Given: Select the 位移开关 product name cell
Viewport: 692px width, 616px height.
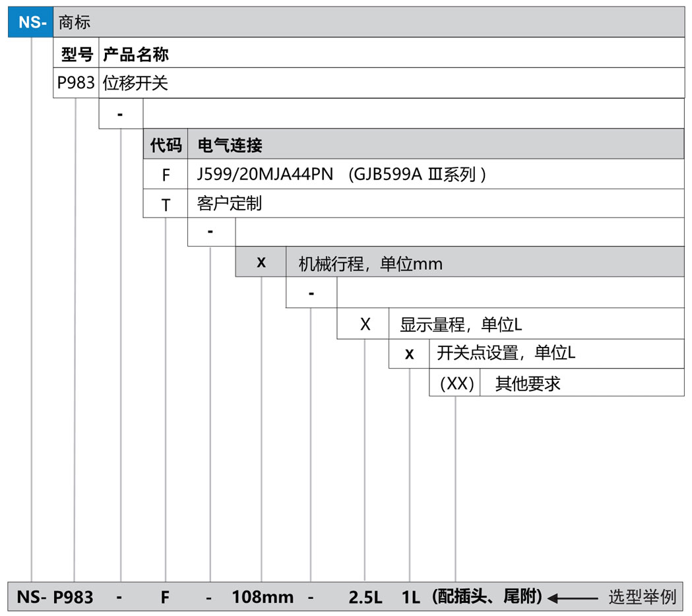Looking at the screenshot, I should (135, 83).
